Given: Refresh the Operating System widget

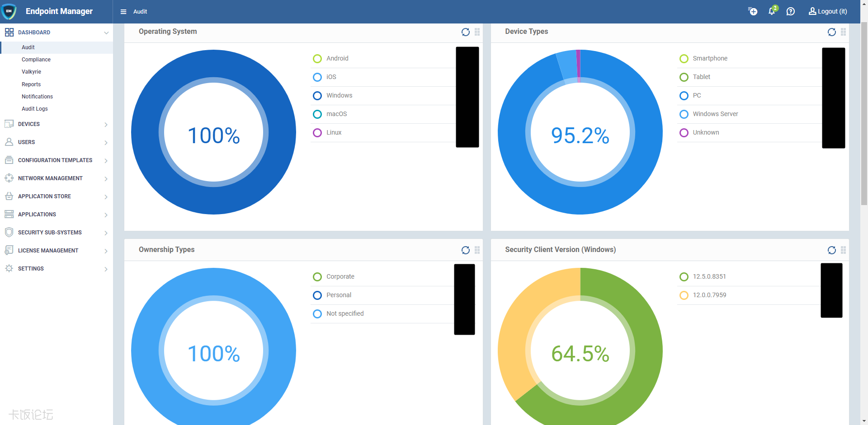Looking at the screenshot, I should 466,32.
